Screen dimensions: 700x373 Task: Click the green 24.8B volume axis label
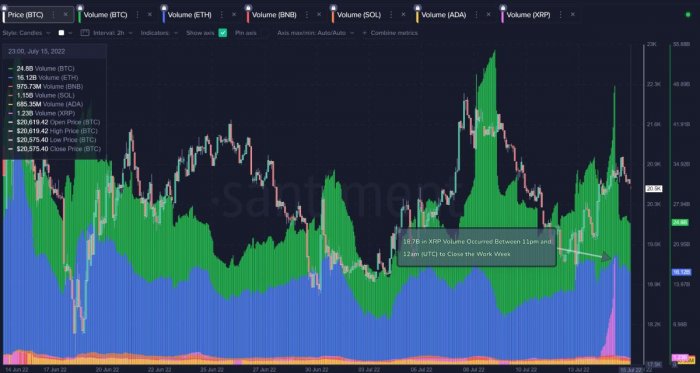[680, 222]
